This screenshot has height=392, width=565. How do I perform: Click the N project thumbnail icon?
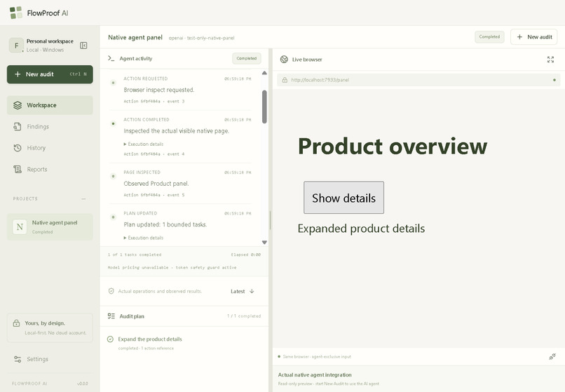(x=20, y=227)
